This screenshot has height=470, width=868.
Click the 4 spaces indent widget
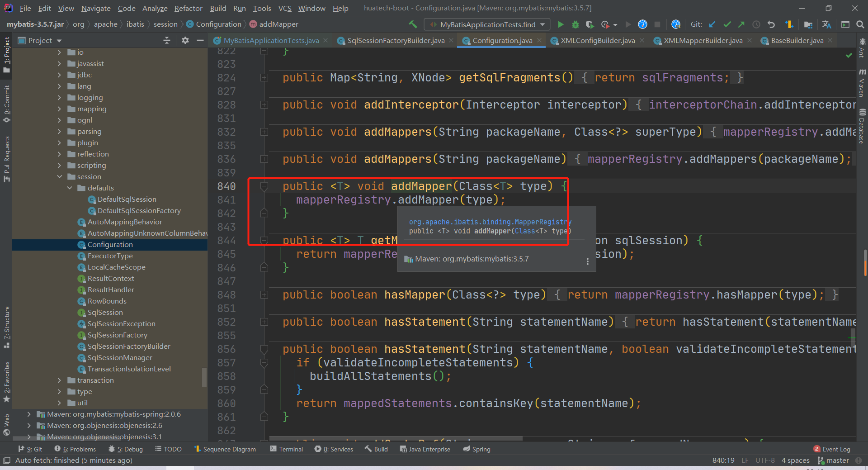(x=796, y=461)
